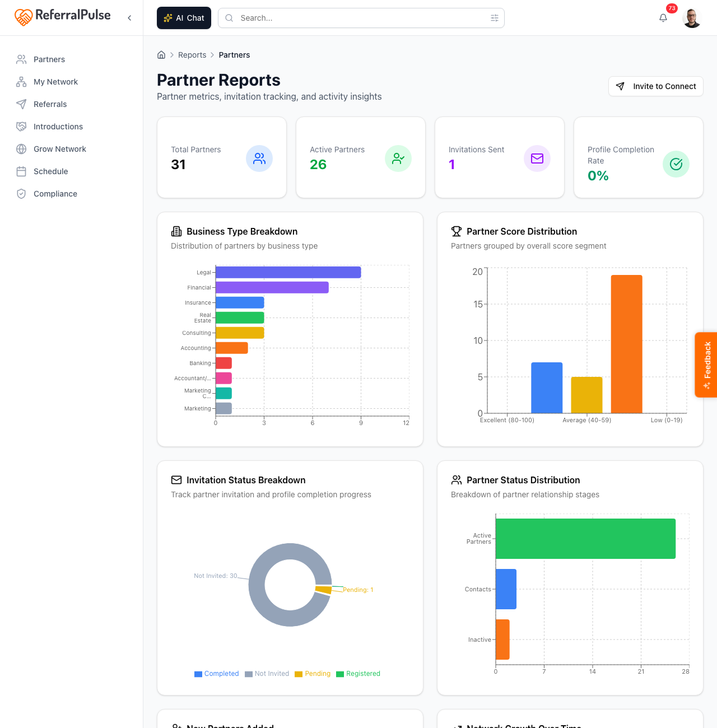Click the Total Partners value 31
Viewport: 717px width, 728px height.
tap(178, 165)
